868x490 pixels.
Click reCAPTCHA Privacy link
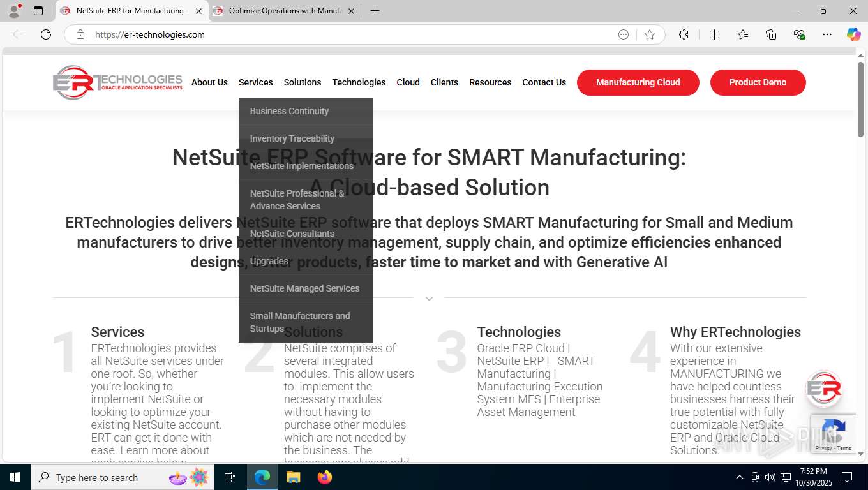823,448
